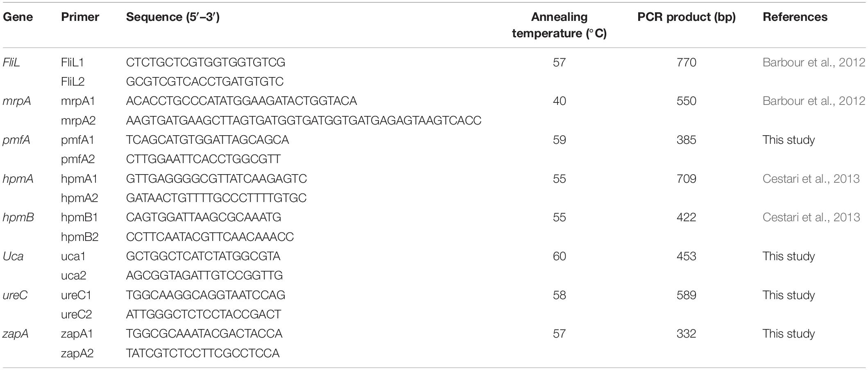Open the Barbour et al., 2012 reference for FliL
Image resolution: width=868 pixels, height=370 pixels.
click(x=814, y=62)
